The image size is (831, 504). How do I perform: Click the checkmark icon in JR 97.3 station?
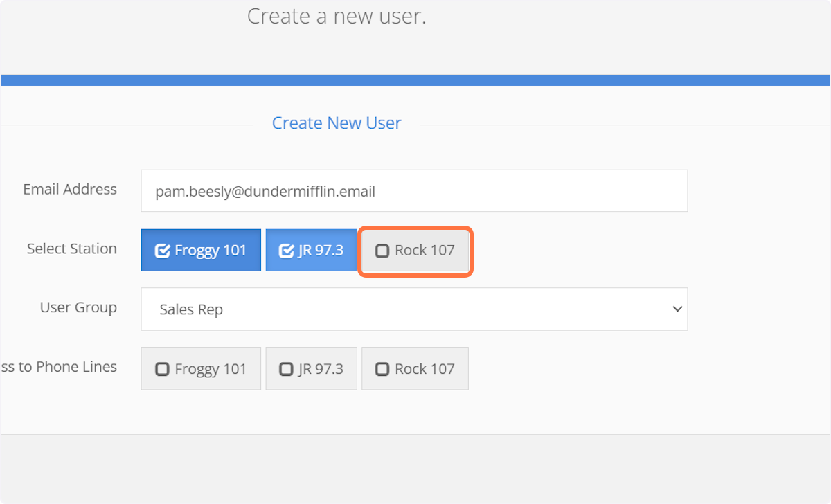click(286, 251)
